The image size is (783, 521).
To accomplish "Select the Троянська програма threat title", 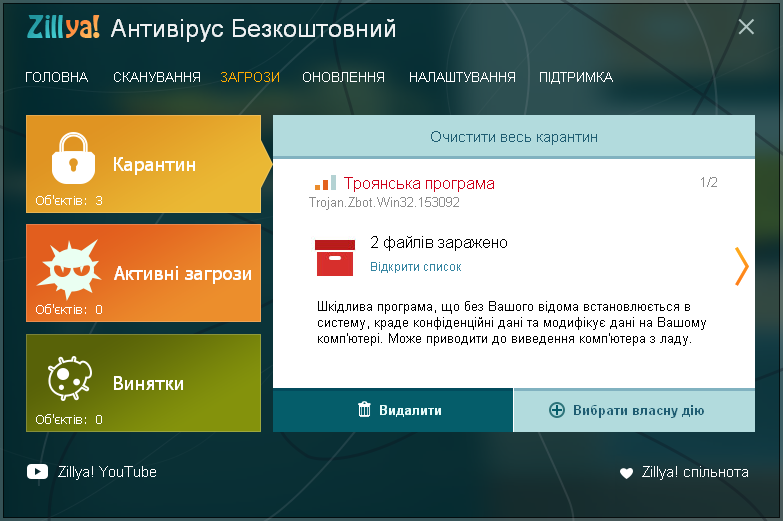I will click(419, 183).
